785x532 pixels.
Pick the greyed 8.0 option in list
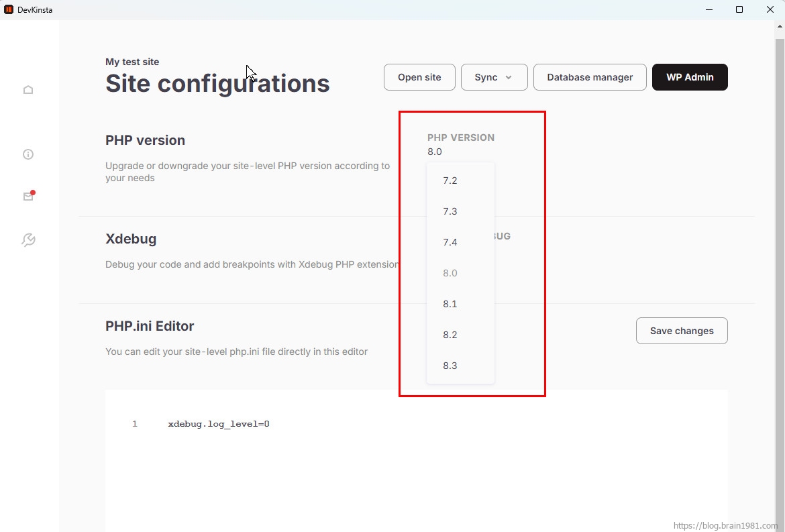(460, 273)
